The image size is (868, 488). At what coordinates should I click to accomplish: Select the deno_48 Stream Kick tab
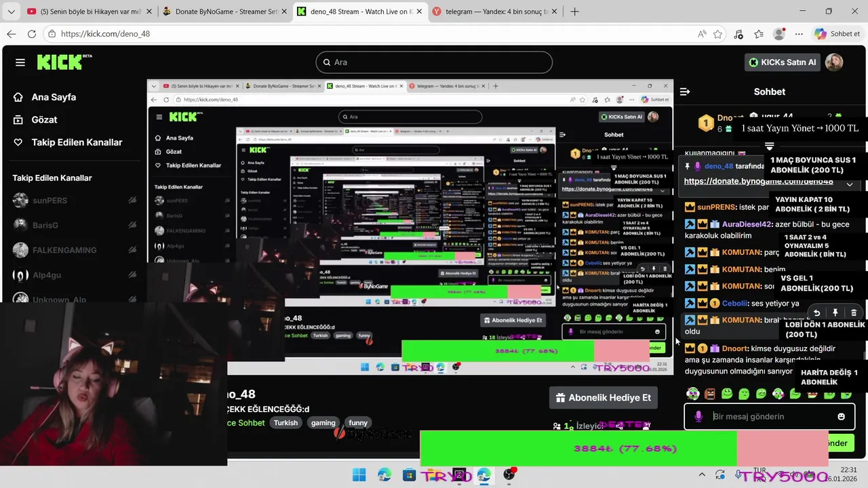click(x=360, y=12)
